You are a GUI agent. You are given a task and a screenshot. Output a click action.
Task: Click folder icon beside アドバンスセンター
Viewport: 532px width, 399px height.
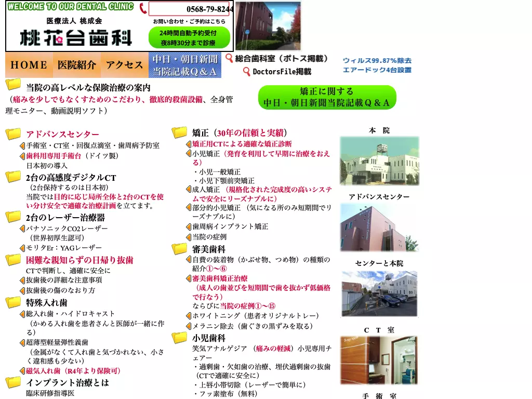[x=13, y=134]
